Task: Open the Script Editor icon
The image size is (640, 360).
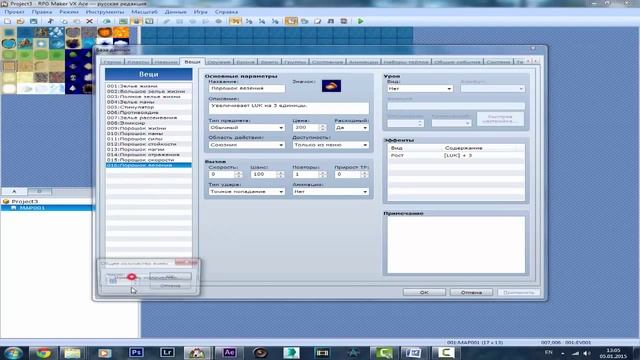Action: coord(318,21)
